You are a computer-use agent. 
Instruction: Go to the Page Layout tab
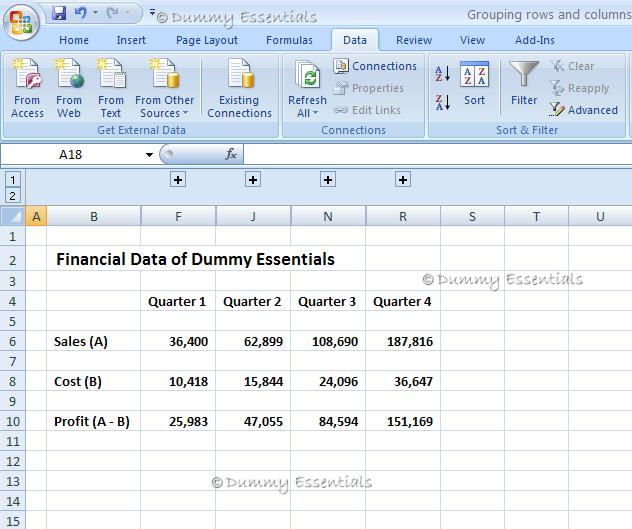click(207, 40)
